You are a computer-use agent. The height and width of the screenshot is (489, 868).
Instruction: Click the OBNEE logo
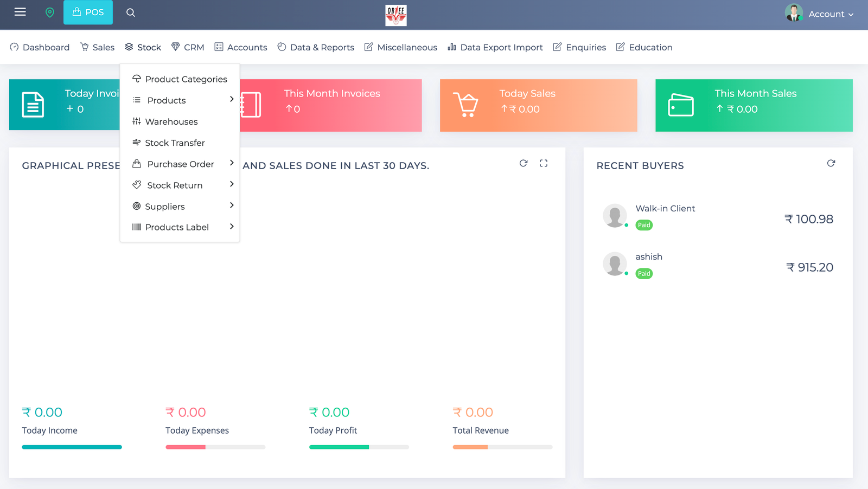[x=395, y=15]
